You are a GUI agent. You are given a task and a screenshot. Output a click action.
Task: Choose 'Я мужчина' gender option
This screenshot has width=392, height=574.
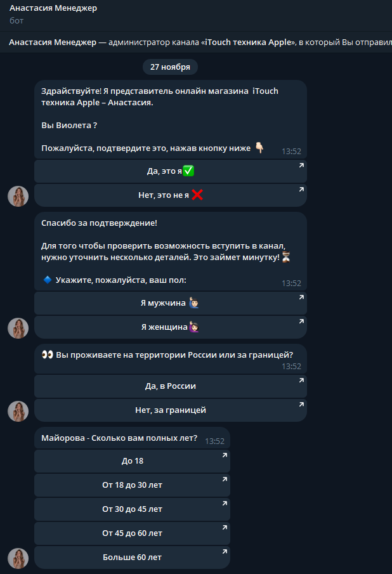pos(171,303)
